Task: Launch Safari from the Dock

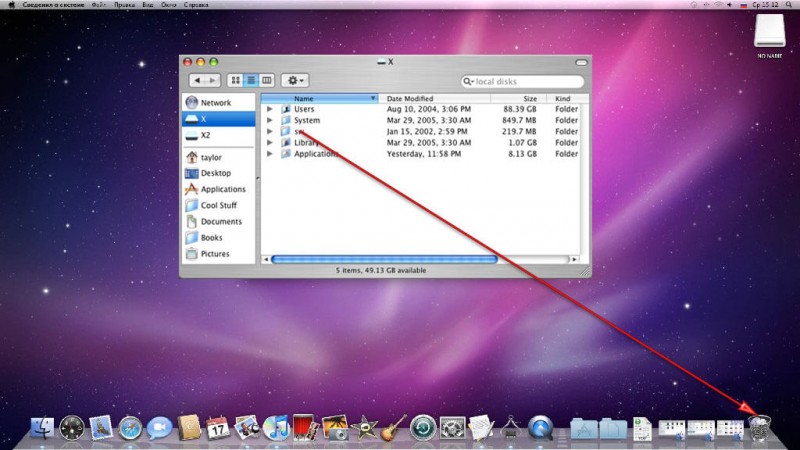Action: [130, 428]
